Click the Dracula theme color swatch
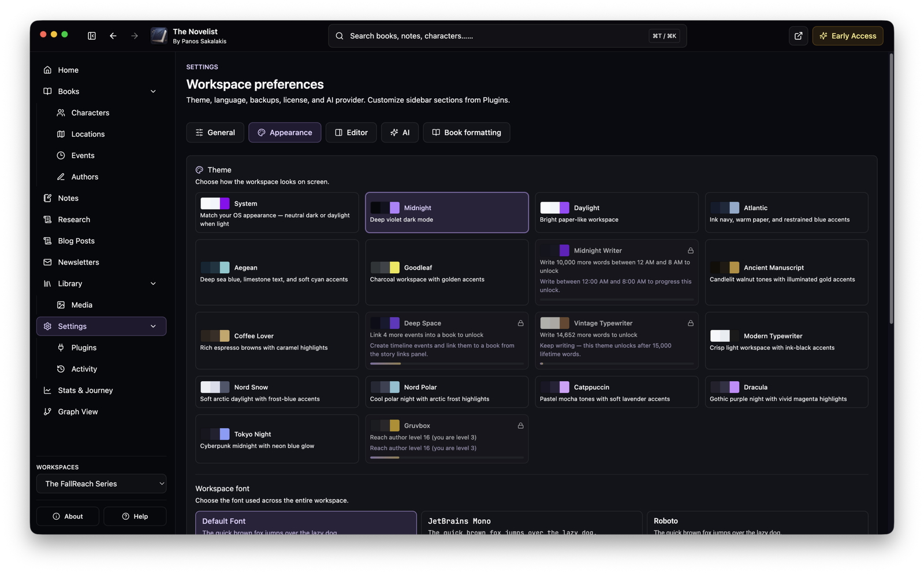 click(725, 387)
